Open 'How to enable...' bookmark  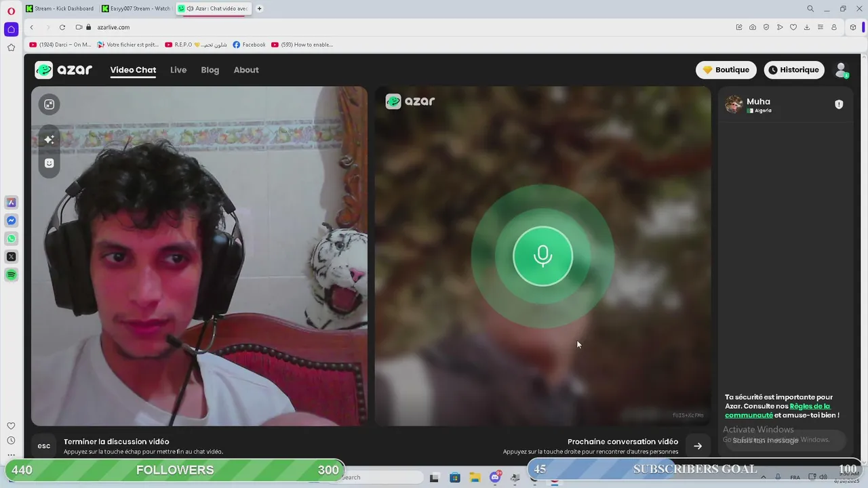pyautogui.click(x=302, y=45)
